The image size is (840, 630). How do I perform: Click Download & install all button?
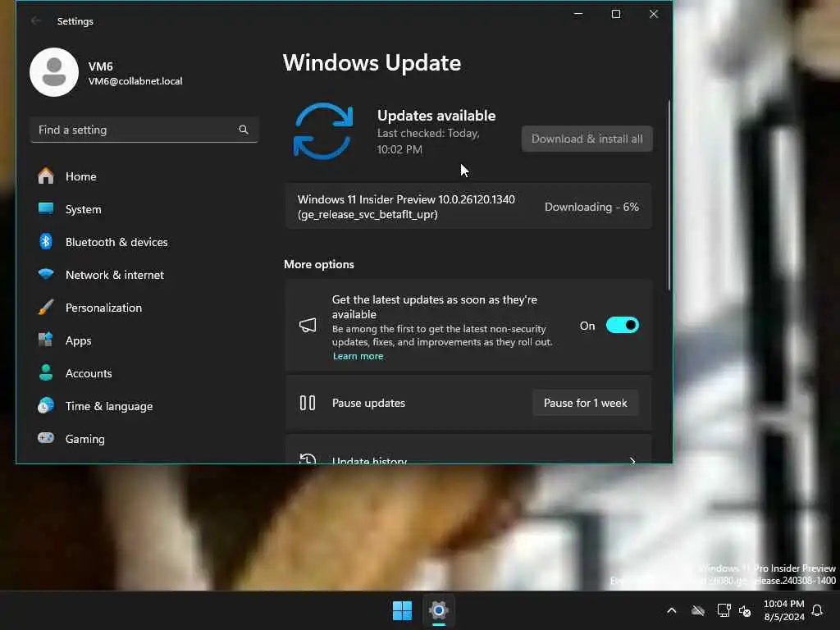pos(587,139)
